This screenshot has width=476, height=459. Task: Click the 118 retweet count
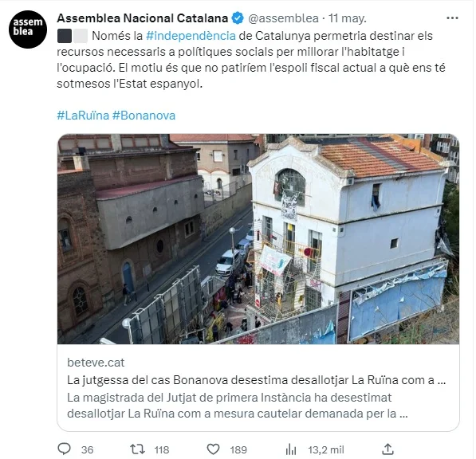[x=162, y=449]
